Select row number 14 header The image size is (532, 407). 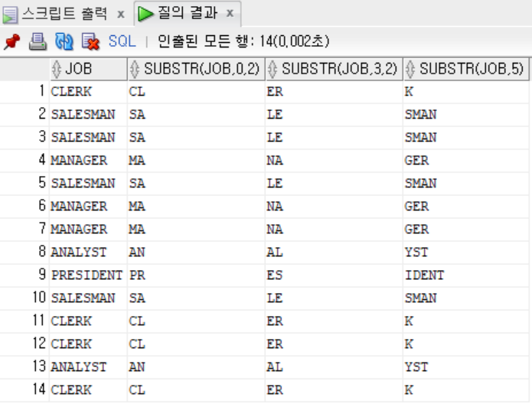(x=24, y=390)
